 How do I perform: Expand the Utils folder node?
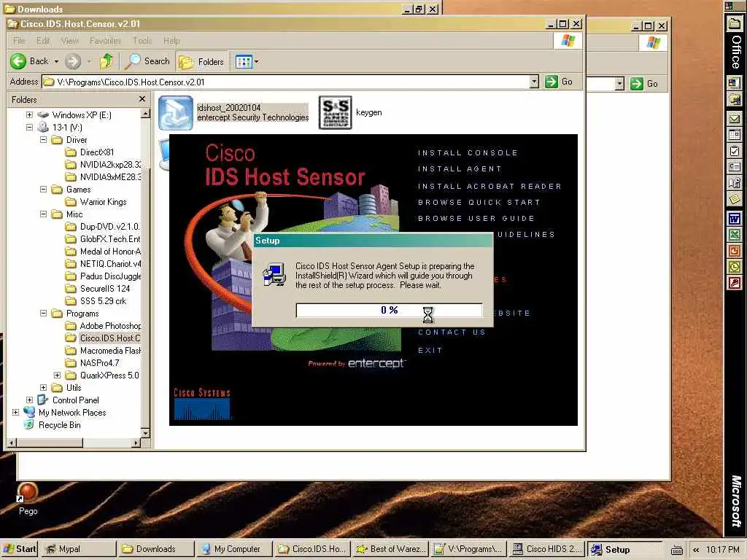[43, 388]
